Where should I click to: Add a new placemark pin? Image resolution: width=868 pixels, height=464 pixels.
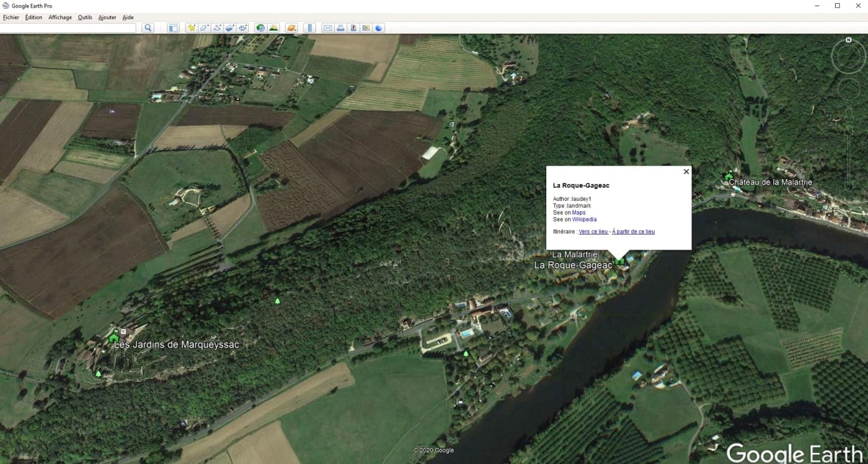192,28
